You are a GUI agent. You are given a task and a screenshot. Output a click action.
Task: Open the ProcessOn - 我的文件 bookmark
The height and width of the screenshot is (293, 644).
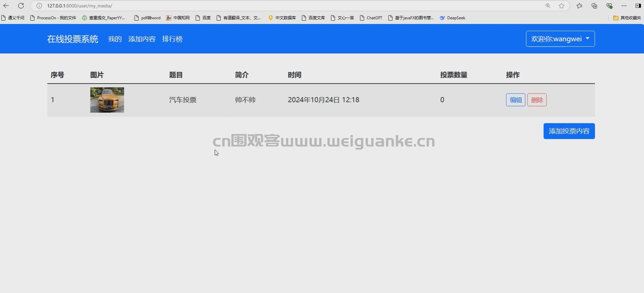53,18
